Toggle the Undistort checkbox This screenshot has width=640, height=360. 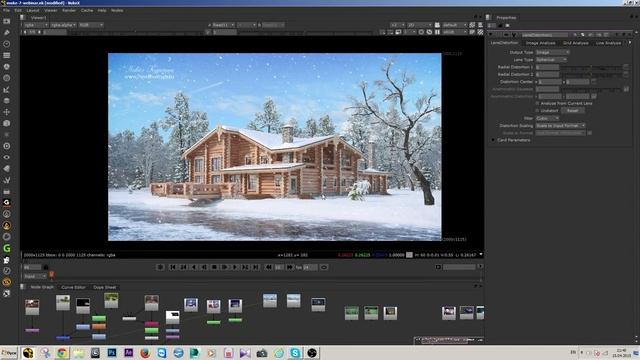click(538, 111)
